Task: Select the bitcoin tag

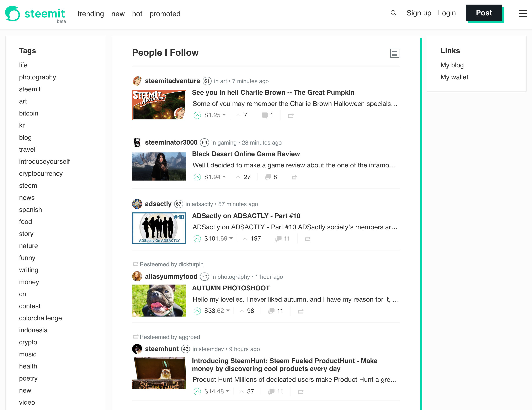Action: pos(28,113)
